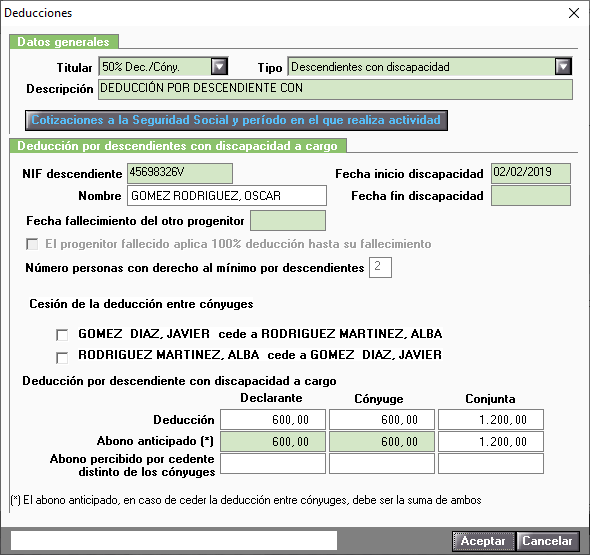Open Cotizaciones a la Seguridad Social button
Screen dimensions: 590x555
click(x=236, y=120)
